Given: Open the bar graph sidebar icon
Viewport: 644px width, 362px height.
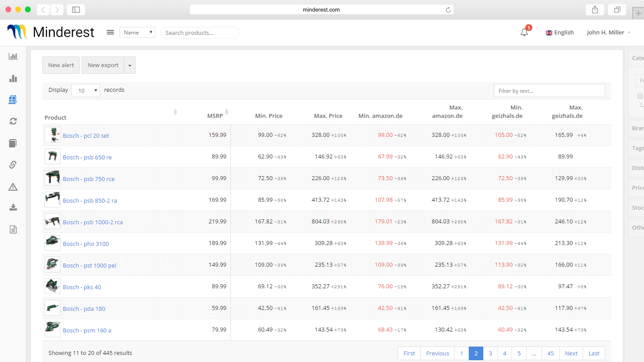Looking at the screenshot, I should pyautogui.click(x=13, y=78).
